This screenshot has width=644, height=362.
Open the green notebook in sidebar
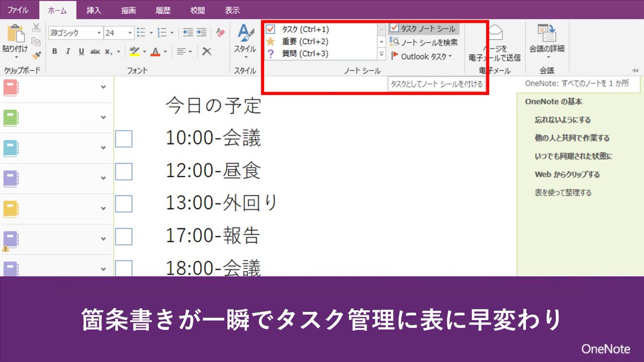[x=11, y=118]
